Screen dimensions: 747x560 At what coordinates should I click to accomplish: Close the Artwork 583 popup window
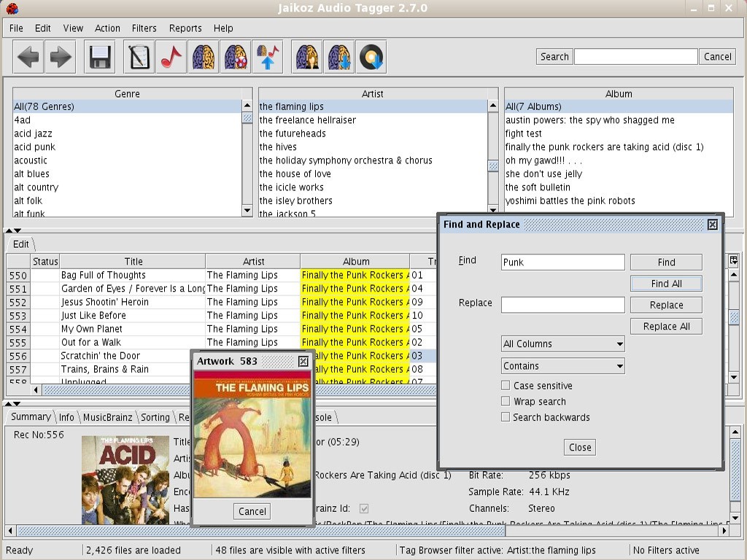click(303, 362)
